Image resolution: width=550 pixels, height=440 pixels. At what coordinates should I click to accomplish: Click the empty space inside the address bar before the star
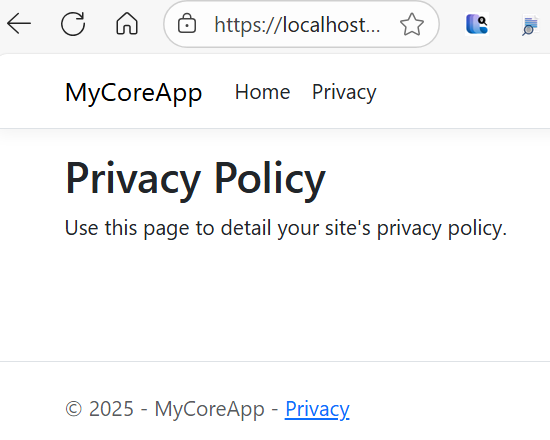(390, 25)
